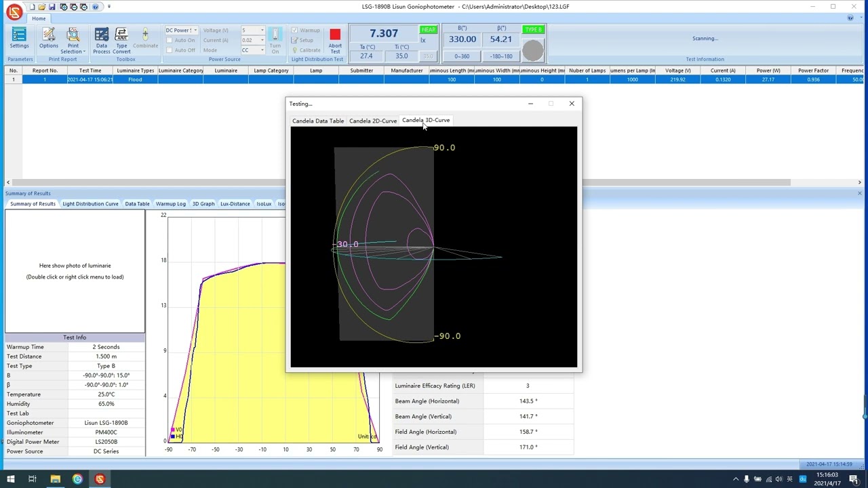Viewport: 868px width, 488px height.
Task: Click the microphone tray icon
Action: point(747,479)
